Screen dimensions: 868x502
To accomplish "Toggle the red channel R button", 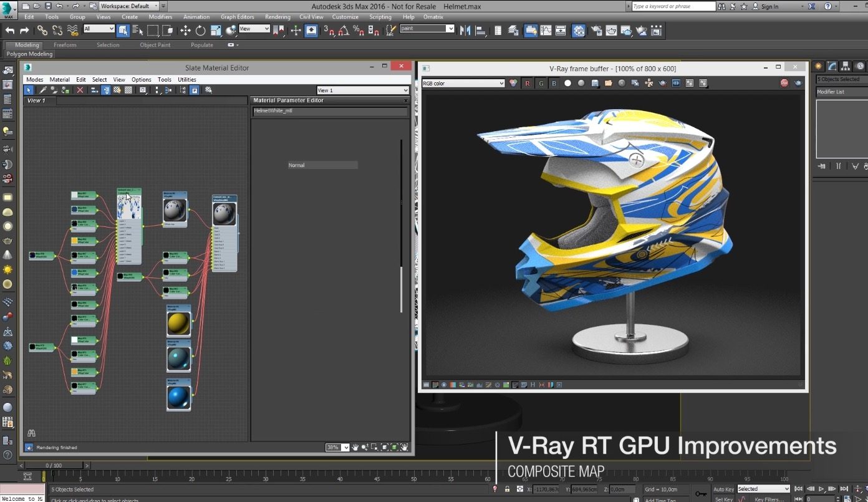I will [528, 83].
